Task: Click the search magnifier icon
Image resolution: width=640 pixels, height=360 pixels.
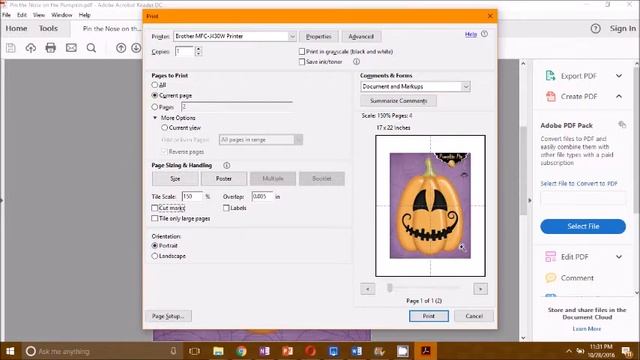Action: pyautogui.click(x=91, y=48)
